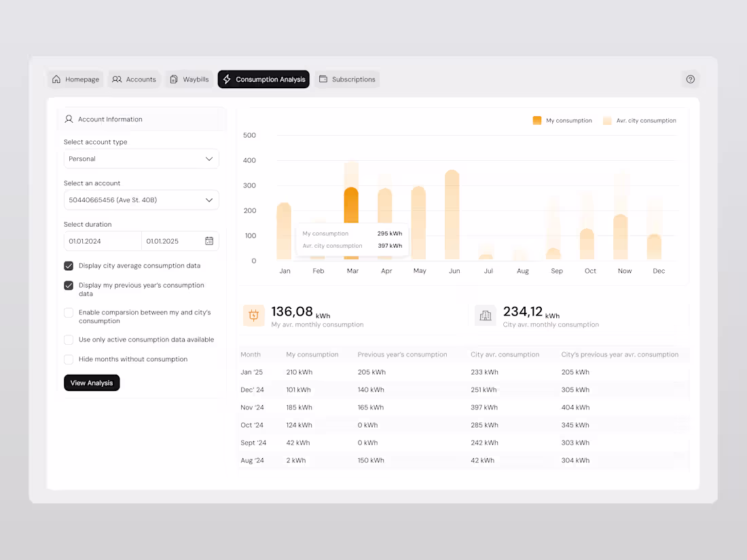Screen dimensions: 747x560
Task: Open the Subscriptions tab
Action: tap(347, 79)
